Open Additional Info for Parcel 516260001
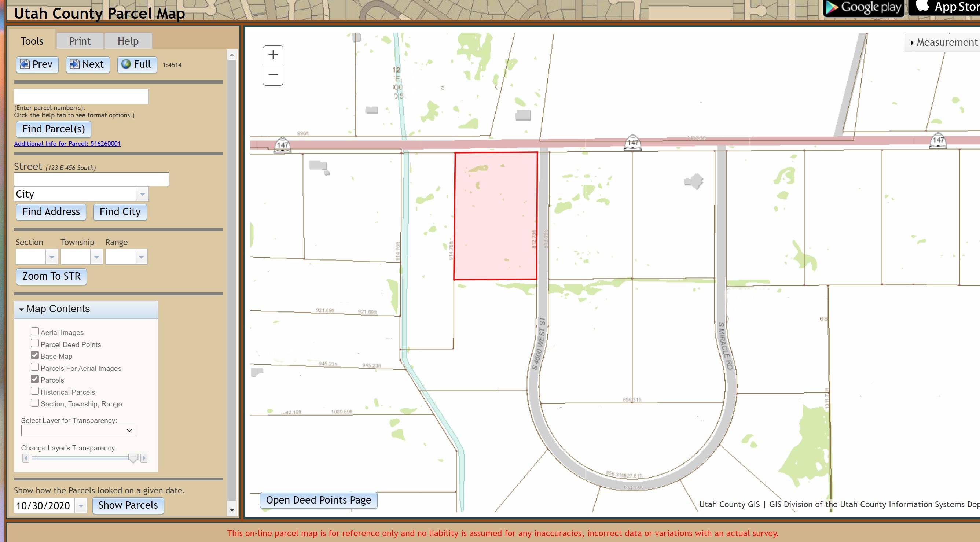 point(67,143)
